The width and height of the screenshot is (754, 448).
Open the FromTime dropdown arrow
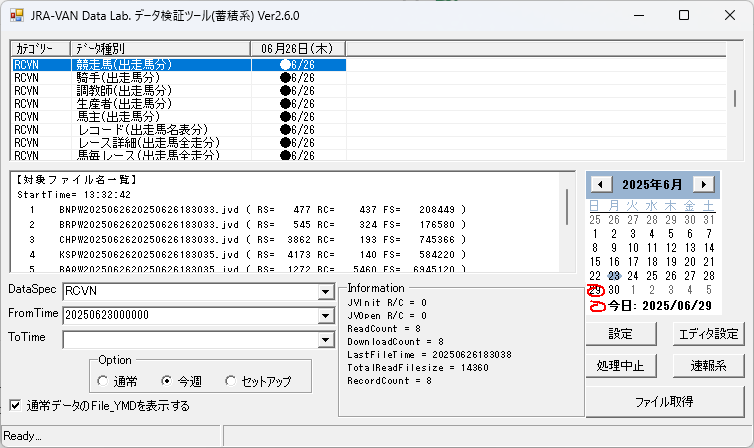(326, 315)
